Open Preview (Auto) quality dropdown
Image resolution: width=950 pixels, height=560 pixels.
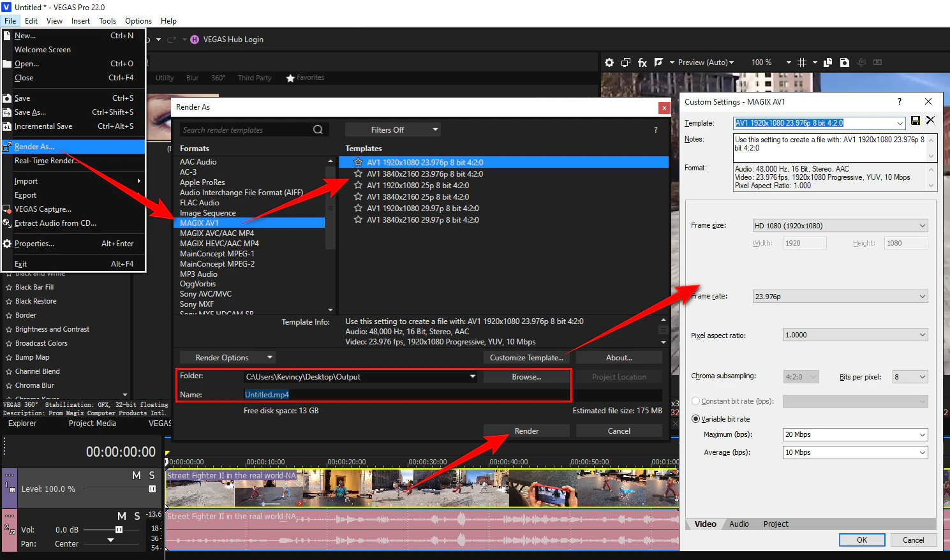click(706, 63)
